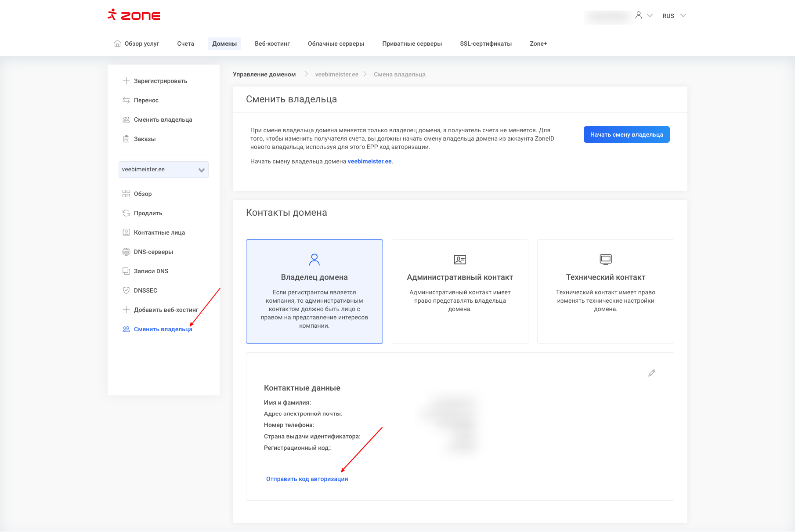Click the clipboard icon beside Заказы

[x=126, y=139]
